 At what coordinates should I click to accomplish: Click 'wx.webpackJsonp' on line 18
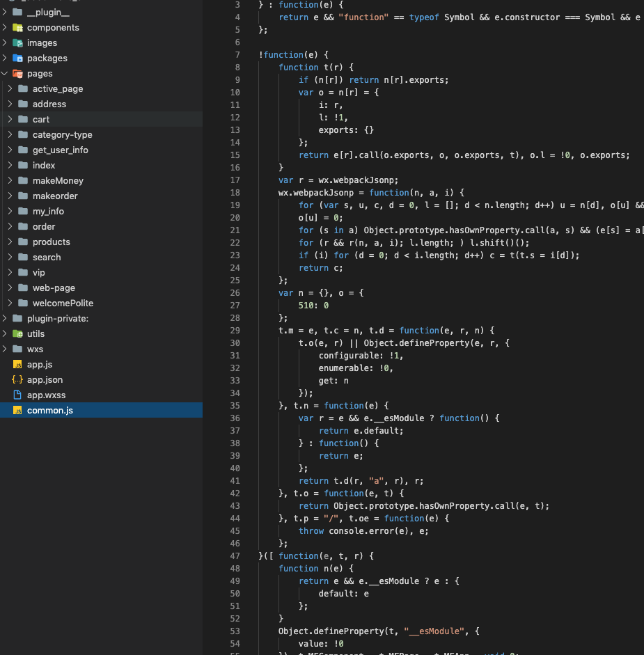(x=316, y=193)
